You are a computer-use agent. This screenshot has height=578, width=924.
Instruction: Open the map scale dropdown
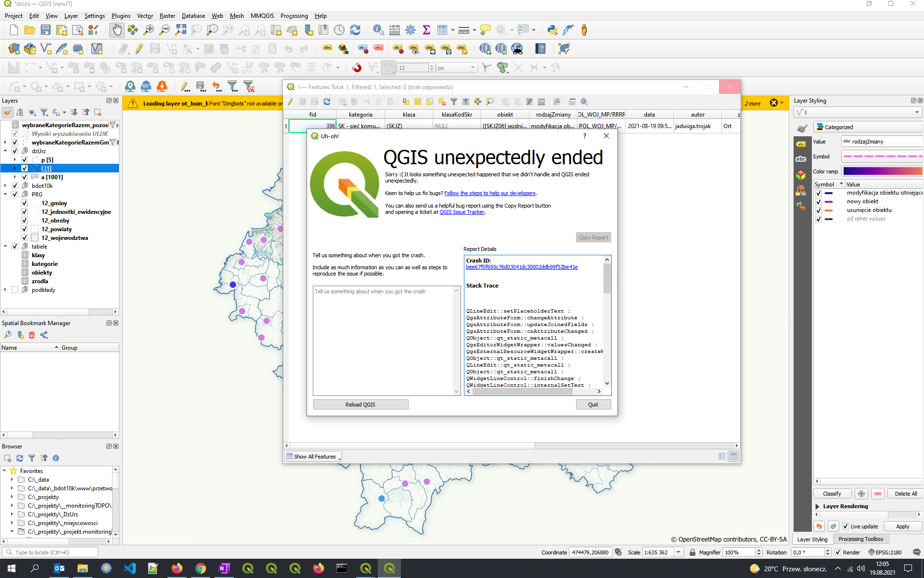point(679,552)
